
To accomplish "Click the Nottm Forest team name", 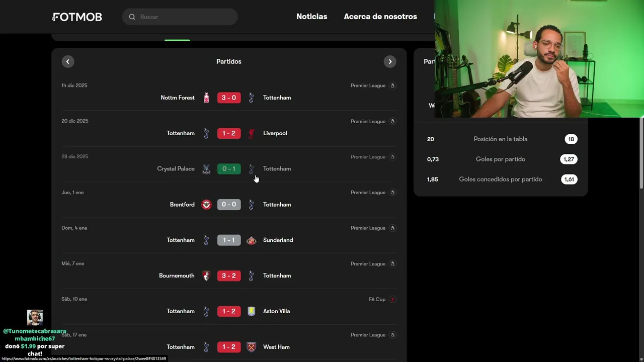I will pyautogui.click(x=178, y=98).
